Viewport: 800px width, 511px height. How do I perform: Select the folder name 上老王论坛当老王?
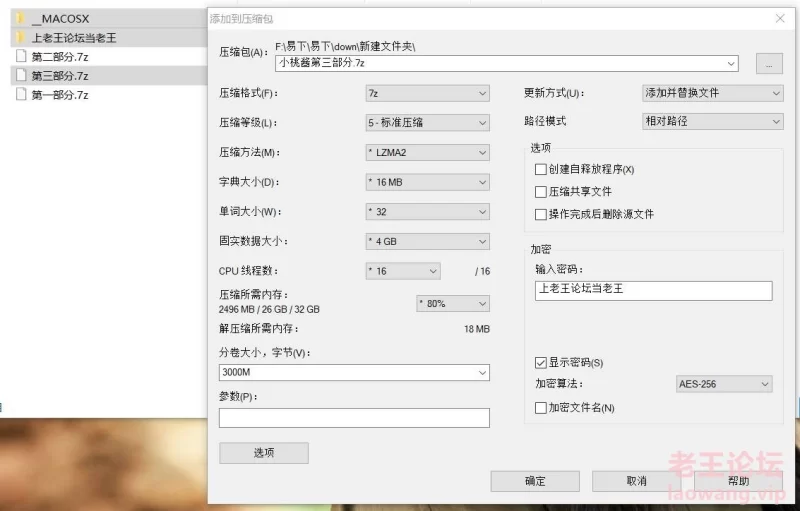(x=74, y=38)
